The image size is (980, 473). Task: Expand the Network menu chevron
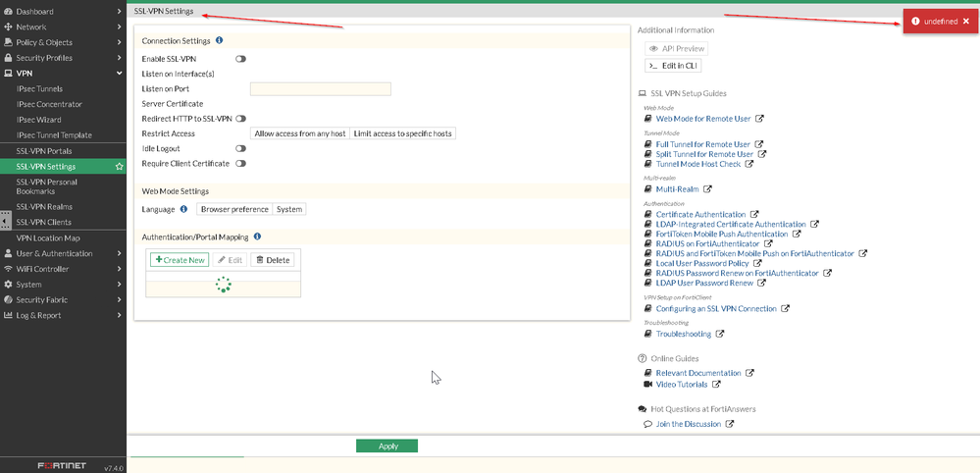click(119, 26)
